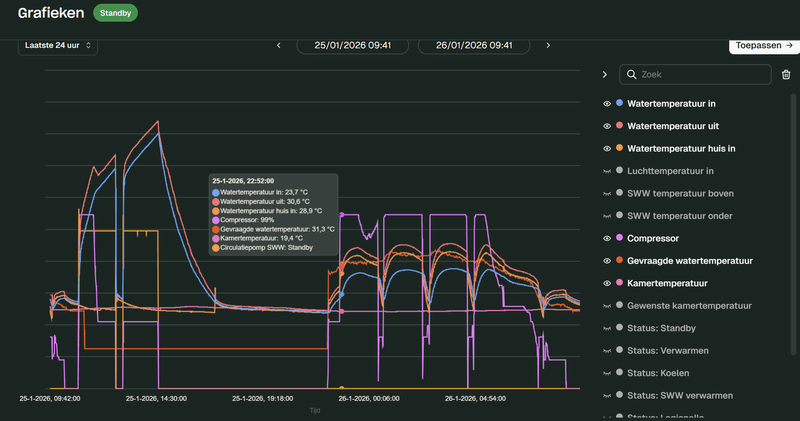Click tooltip timestamp 25-1-2026, 22:52:00
Viewport: 800px width, 421px height.
243,181
